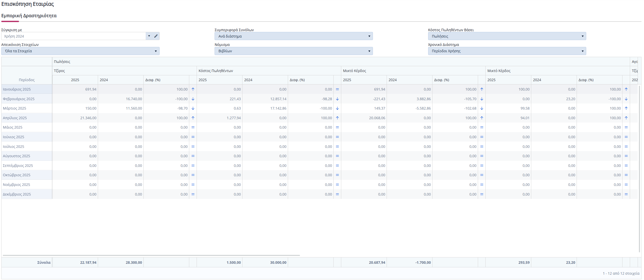Open the Συμπεριφορά Συνόλων dropdown
The width and height of the screenshot is (644, 280).
tap(294, 36)
